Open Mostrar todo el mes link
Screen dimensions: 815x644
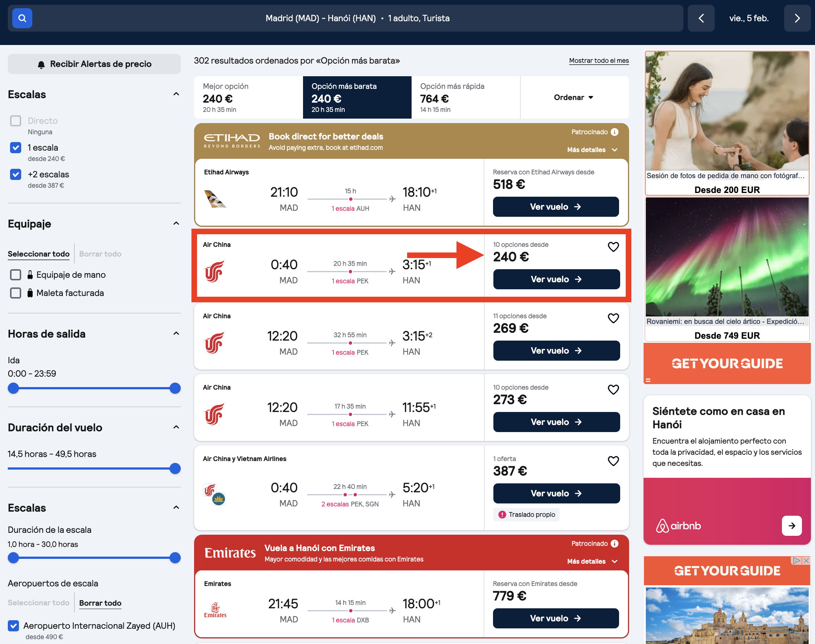point(599,61)
